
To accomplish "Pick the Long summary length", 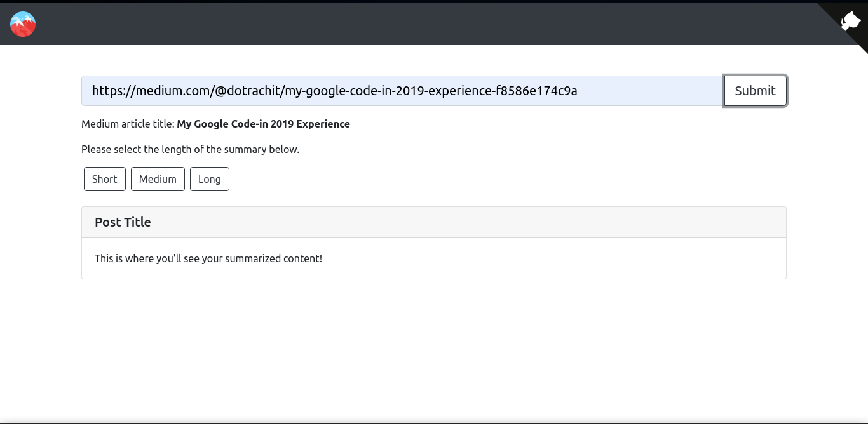I will [x=210, y=179].
